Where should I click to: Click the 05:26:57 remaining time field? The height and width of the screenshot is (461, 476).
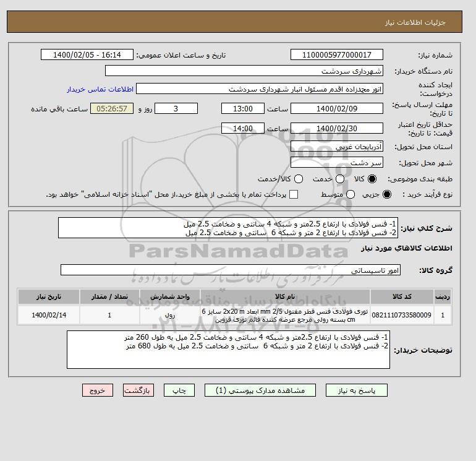[112, 108]
